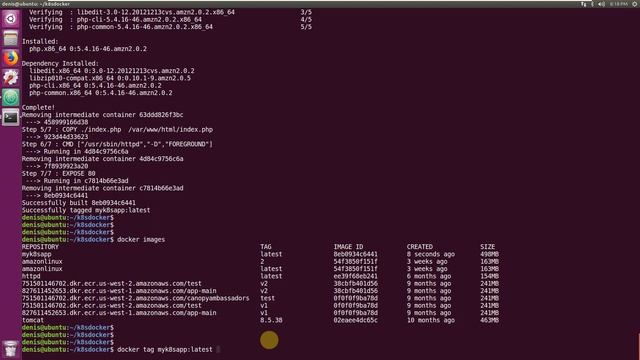Click 'Running in 4d84c9756c6a' line
Image resolution: width=640 pixels, height=360 pixels.
pos(86,151)
